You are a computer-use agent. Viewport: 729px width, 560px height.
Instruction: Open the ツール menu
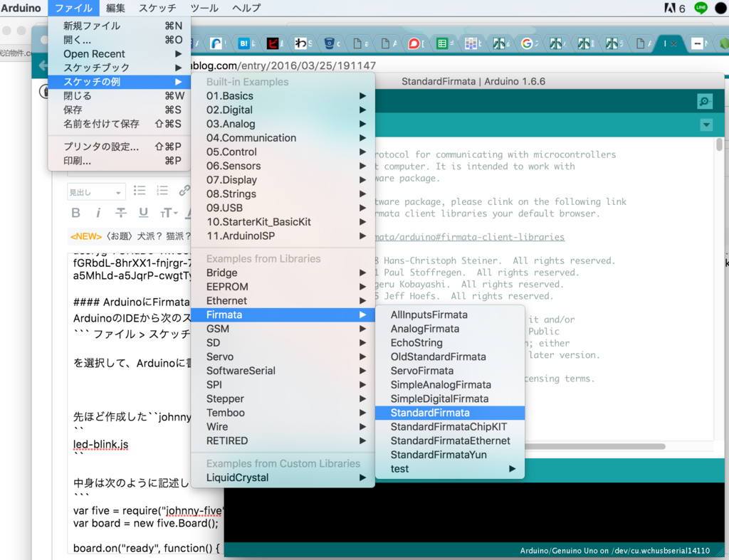coord(204,8)
